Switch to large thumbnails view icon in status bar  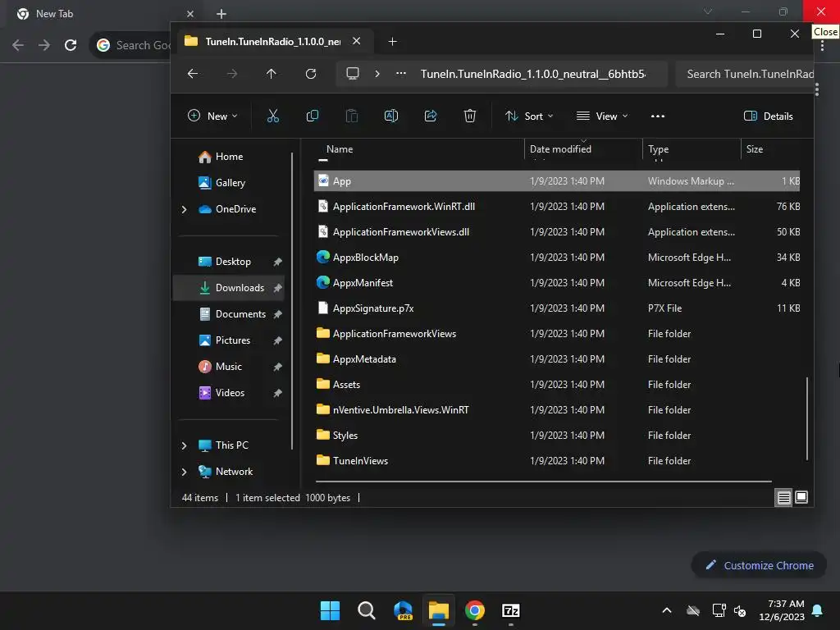click(x=801, y=498)
